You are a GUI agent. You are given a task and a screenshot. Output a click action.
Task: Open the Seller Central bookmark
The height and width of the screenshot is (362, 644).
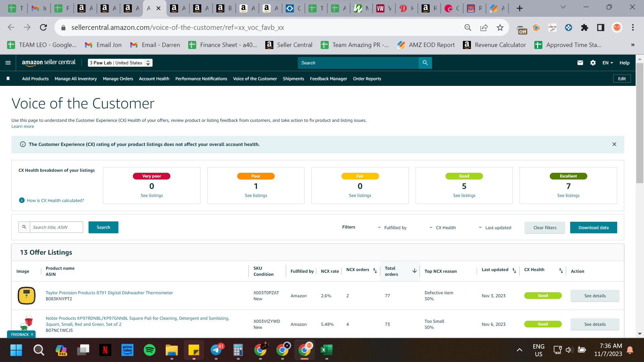pyautogui.click(x=288, y=45)
